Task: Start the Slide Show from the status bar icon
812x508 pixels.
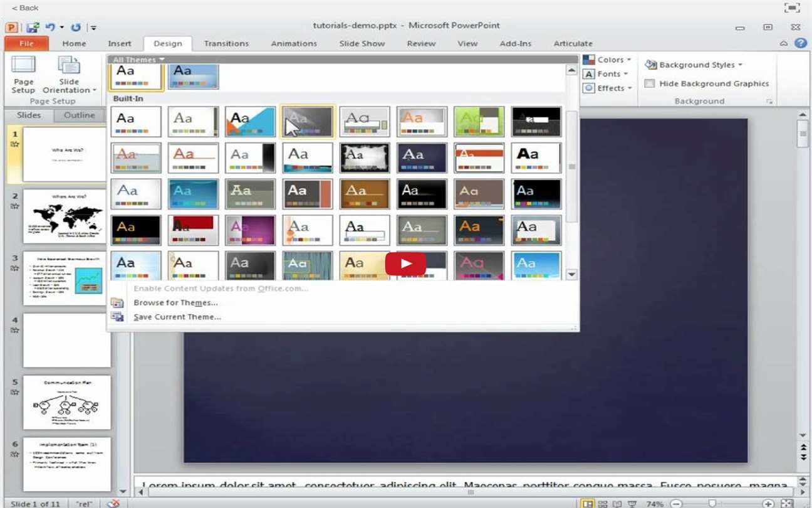Action: click(631, 504)
